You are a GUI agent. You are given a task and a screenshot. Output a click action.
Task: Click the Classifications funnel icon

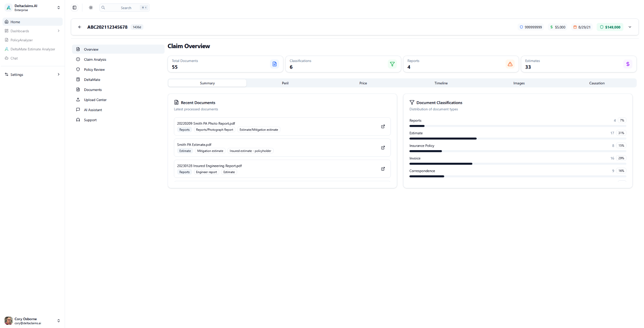pyautogui.click(x=392, y=64)
